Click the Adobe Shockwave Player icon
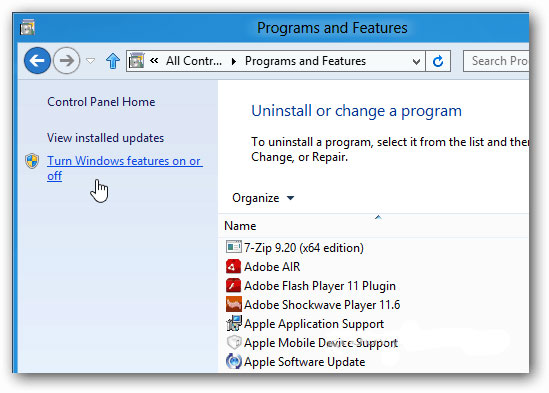The image size is (549, 393). click(234, 304)
